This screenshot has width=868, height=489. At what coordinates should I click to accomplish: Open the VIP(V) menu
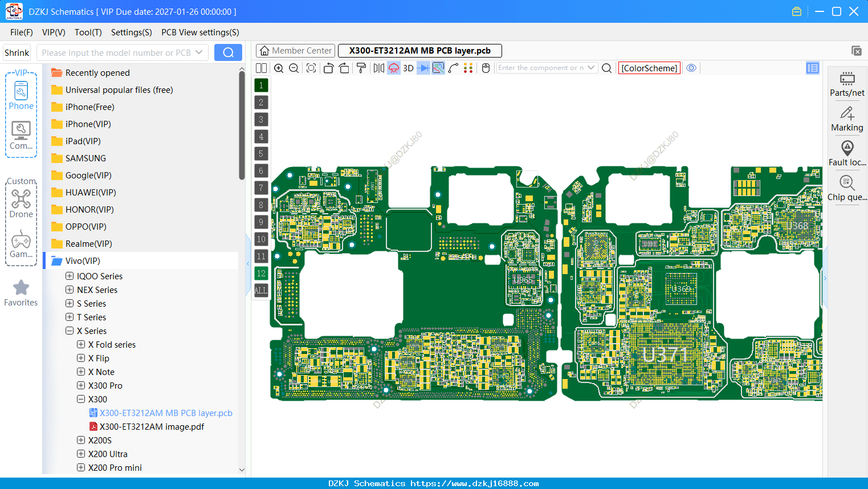point(54,32)
